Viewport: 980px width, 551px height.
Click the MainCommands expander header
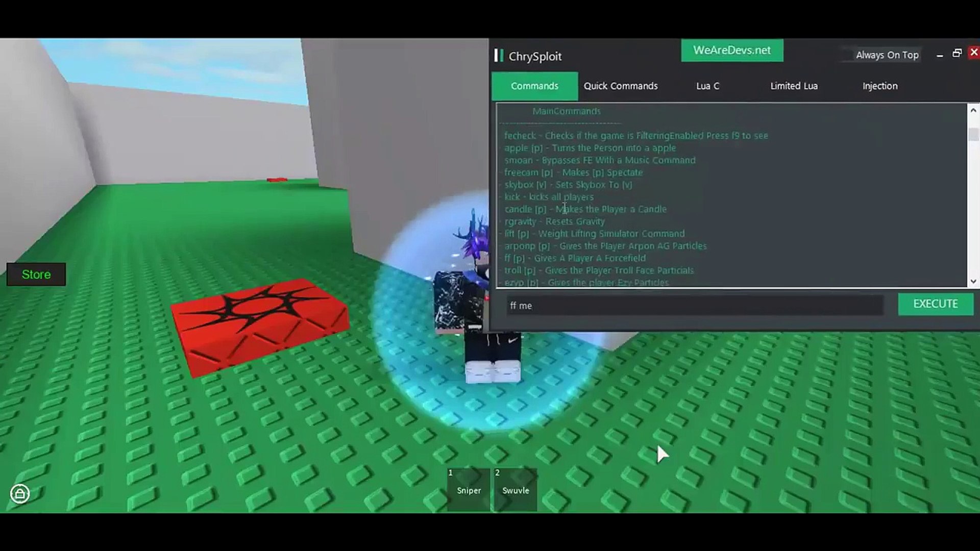click(567, 110)
